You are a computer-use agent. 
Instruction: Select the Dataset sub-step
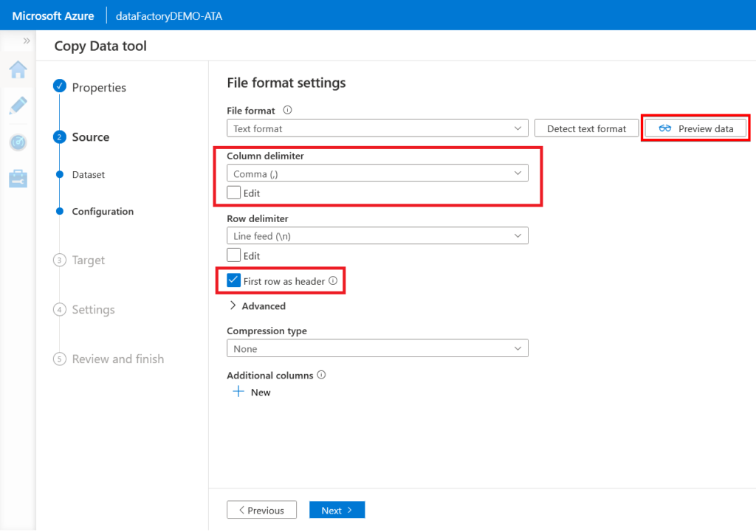(89, 175)
